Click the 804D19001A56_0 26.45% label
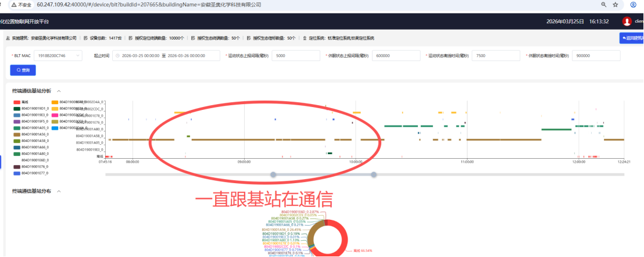This screenshot has height=257, width=644. (282, 230)
